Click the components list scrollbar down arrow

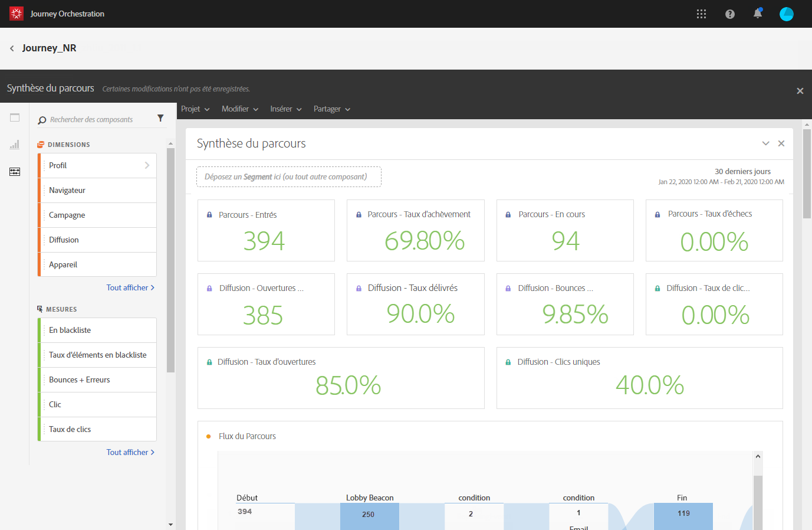point(170,524)
